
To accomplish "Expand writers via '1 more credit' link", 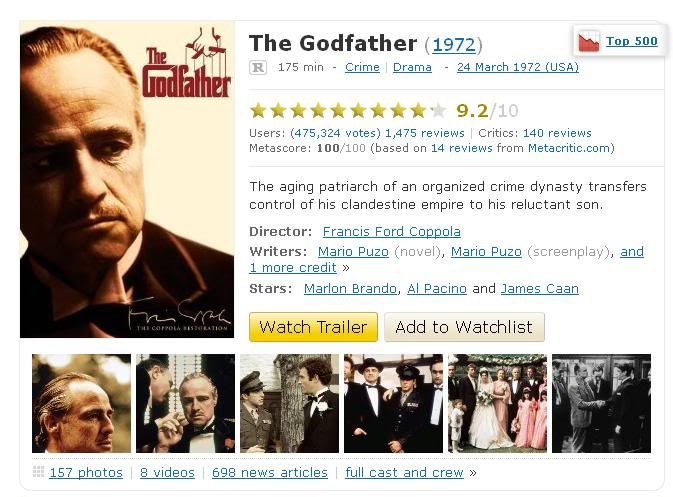I will coord(293,267).
